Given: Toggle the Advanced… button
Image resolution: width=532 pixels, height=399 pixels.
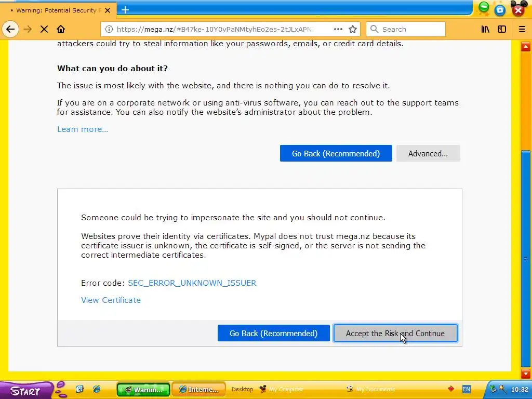Looking at the screenshot, I should 428,153.
